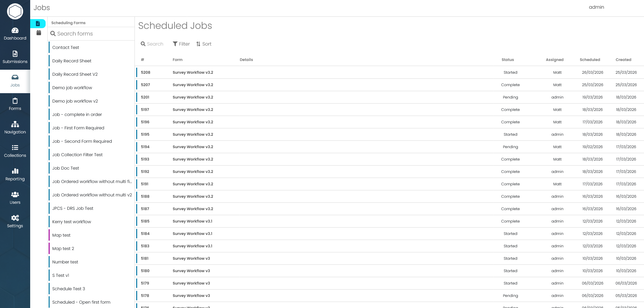Open the Navigation section
The image size is (644, 308).
coord(15,128)
